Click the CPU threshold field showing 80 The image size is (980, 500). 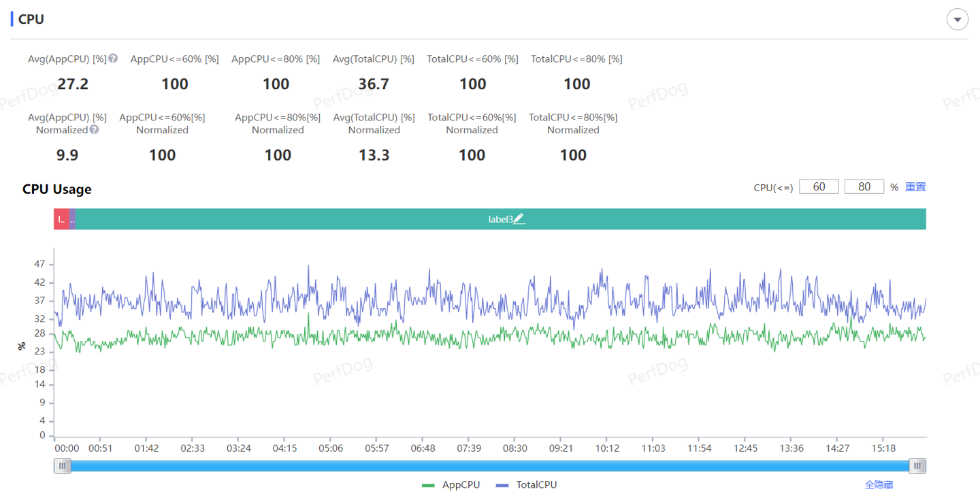864,186
